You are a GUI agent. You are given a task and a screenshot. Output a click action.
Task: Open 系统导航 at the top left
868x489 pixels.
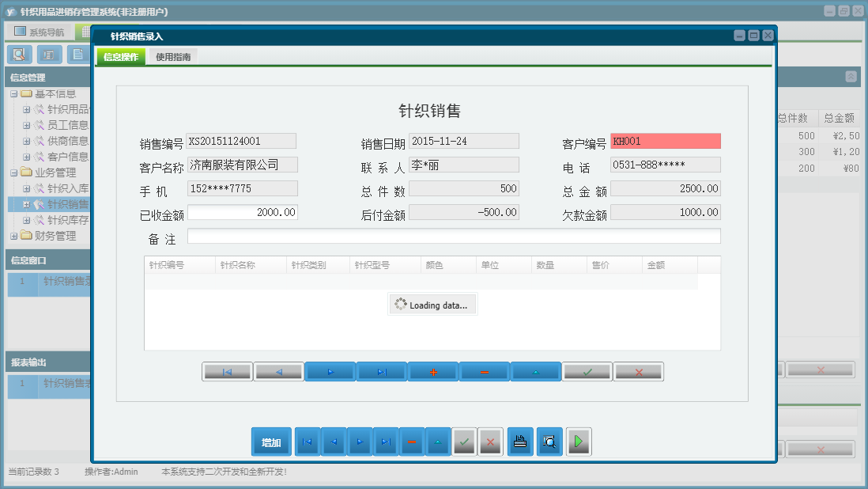(37, 30)
